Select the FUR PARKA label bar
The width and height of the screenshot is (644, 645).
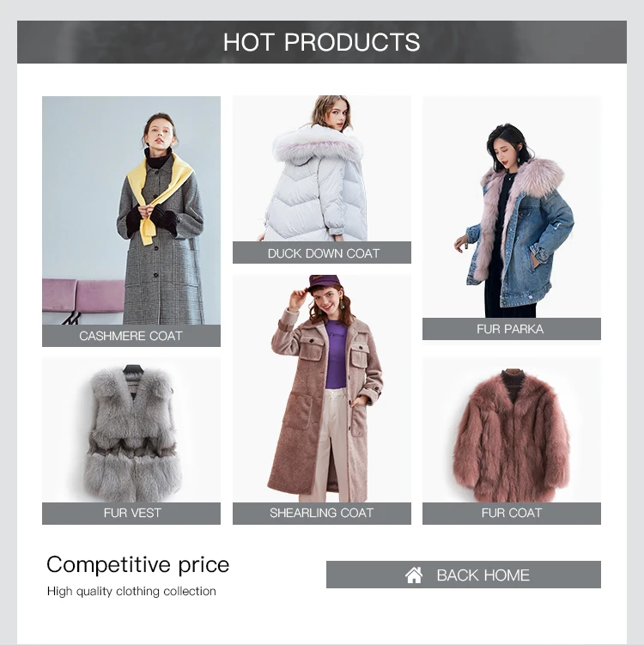coord(512,329)
